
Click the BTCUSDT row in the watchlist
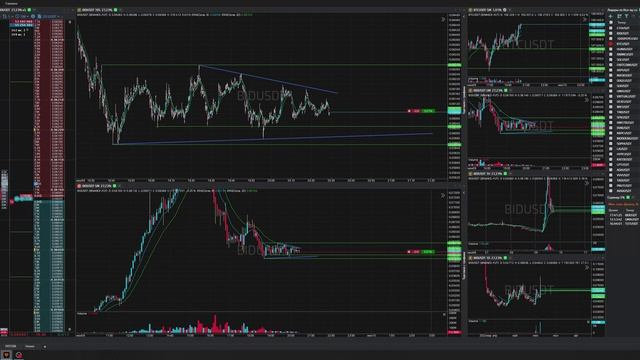pos(622,44)
